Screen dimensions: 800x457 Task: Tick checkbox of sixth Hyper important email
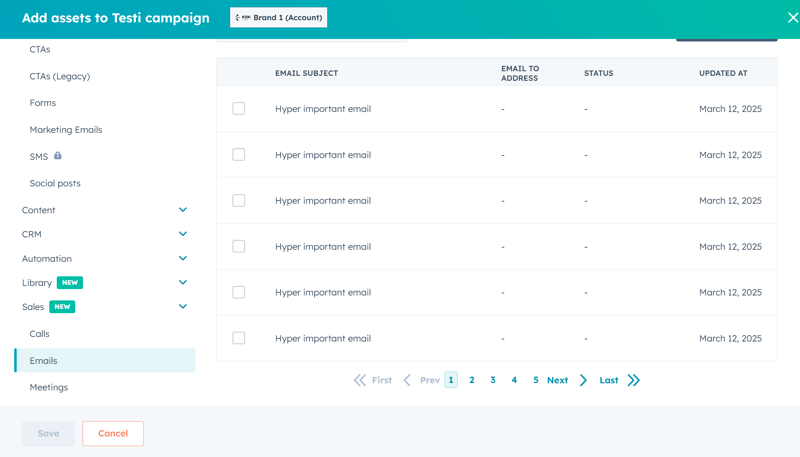click(239, 338)
